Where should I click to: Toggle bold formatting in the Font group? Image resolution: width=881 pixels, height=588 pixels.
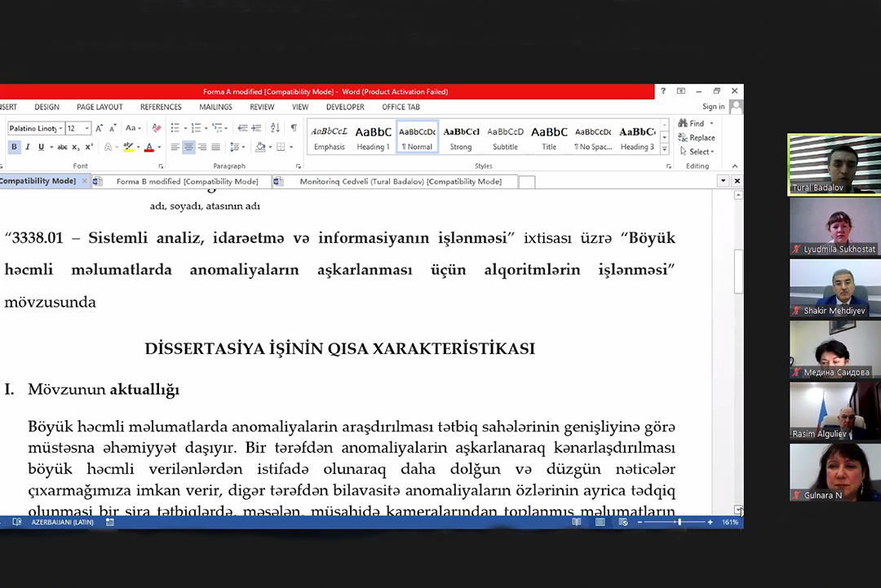click(15, 147)
